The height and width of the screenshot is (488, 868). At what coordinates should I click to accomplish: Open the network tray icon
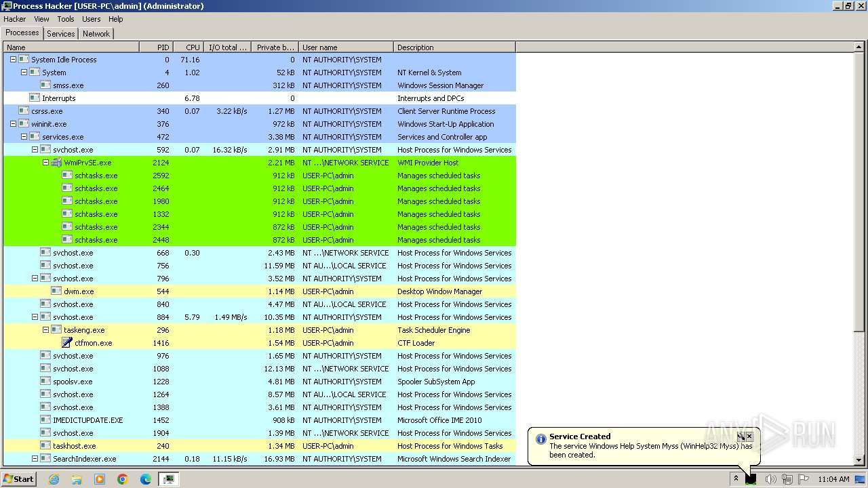click(787, 479)
